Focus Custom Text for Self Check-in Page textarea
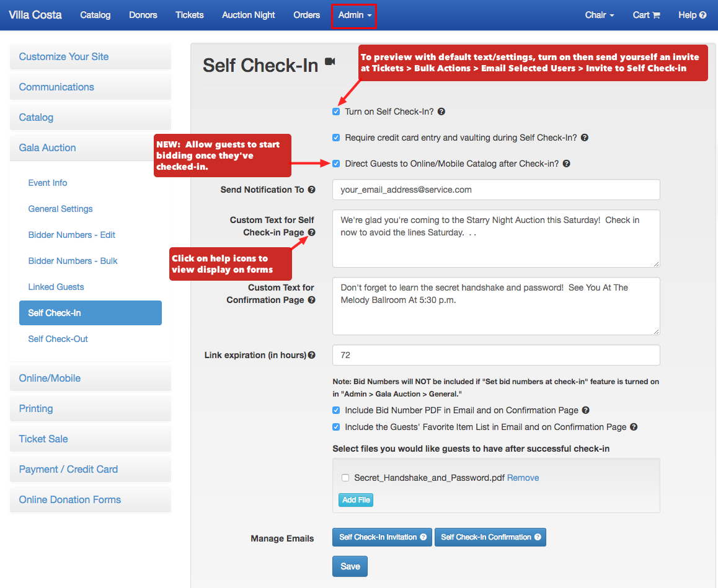 tap(496, 239)
